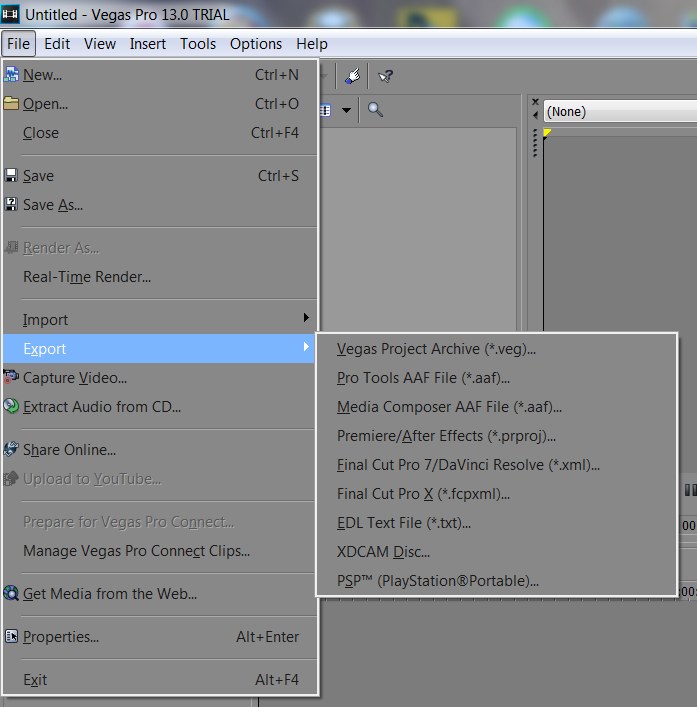697x707 pixels.
Task: Open the Help menu
Action: (x=312, y=44)
